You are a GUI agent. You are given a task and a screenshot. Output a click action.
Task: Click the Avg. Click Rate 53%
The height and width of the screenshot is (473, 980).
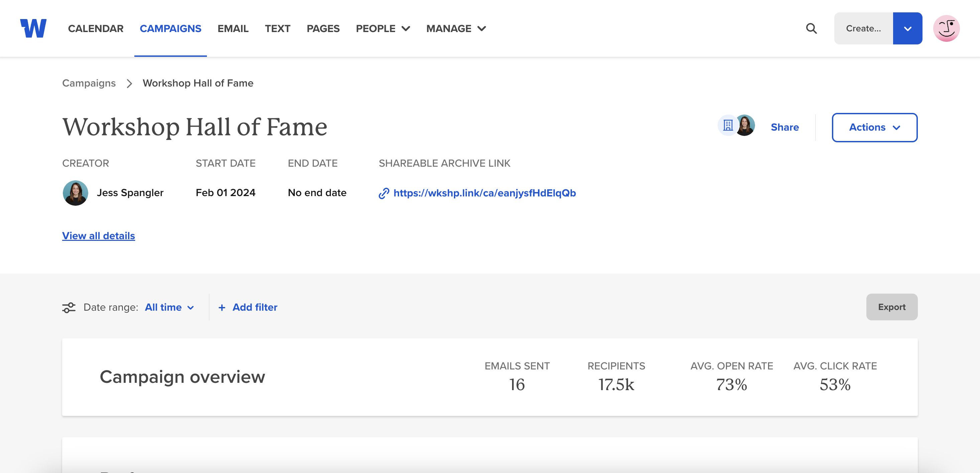835,385
